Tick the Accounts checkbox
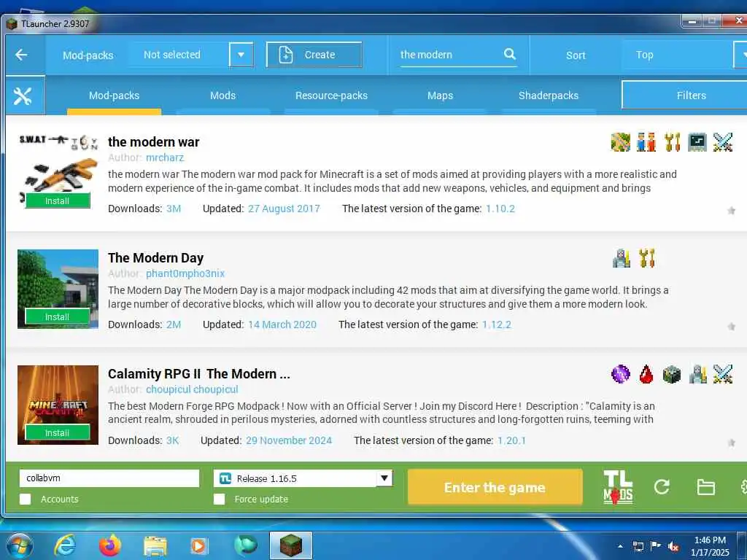Image resolution: width=747 pixels, height=560 pixels. (x=26, y=499)
